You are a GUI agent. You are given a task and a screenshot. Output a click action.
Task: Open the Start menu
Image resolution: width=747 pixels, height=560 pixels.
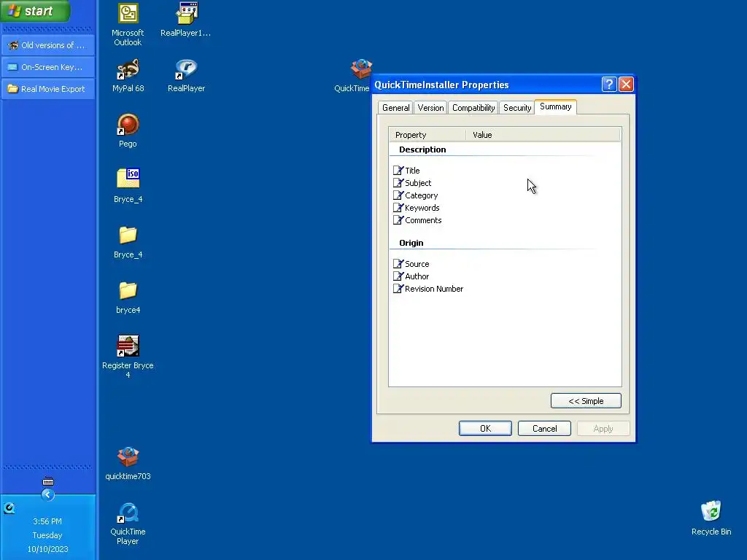pyautogui.click(x=36, y=10)
